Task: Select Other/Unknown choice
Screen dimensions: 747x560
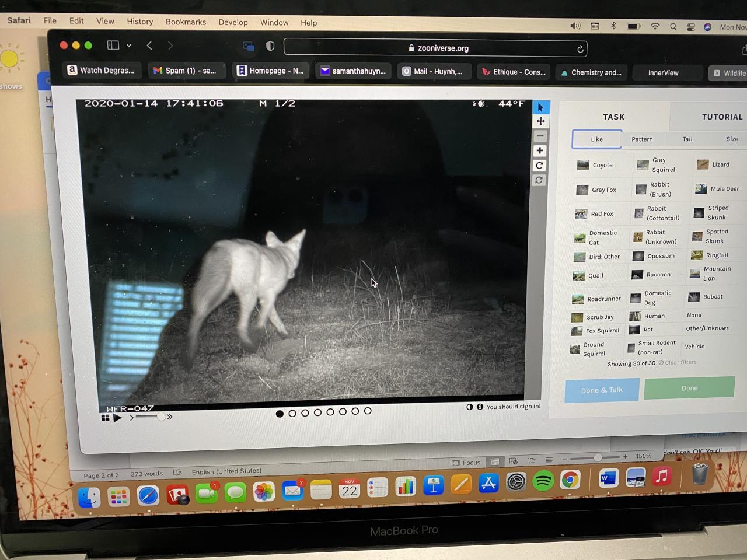Action: (707, 328)
